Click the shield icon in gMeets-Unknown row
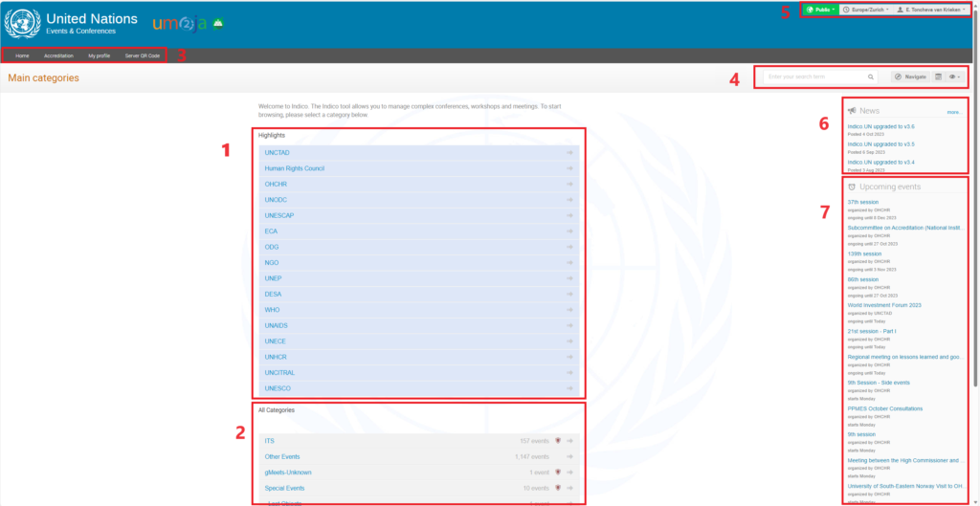 coord(558,473)
